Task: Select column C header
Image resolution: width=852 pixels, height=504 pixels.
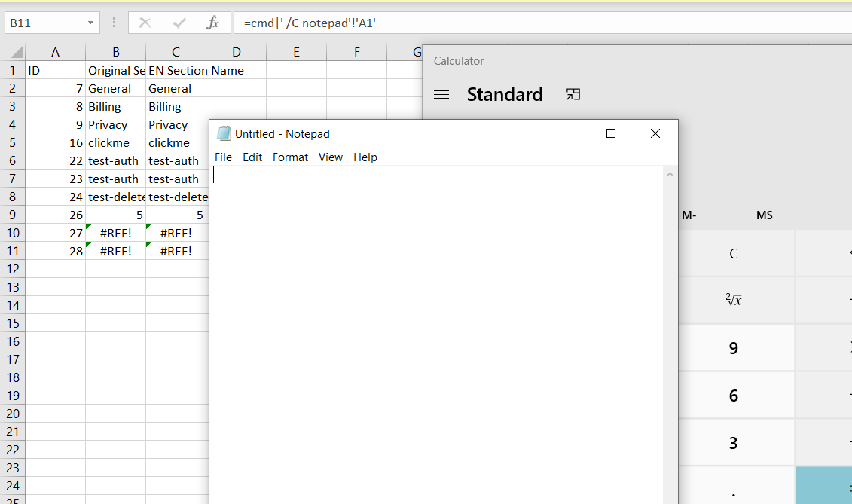Action: [176, 52]
